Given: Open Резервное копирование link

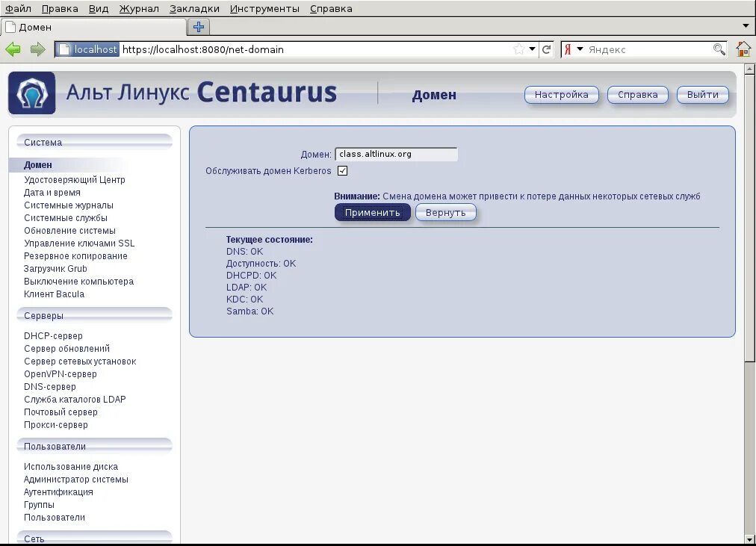Looking at the screenshot, I should [x=75, y=256].
